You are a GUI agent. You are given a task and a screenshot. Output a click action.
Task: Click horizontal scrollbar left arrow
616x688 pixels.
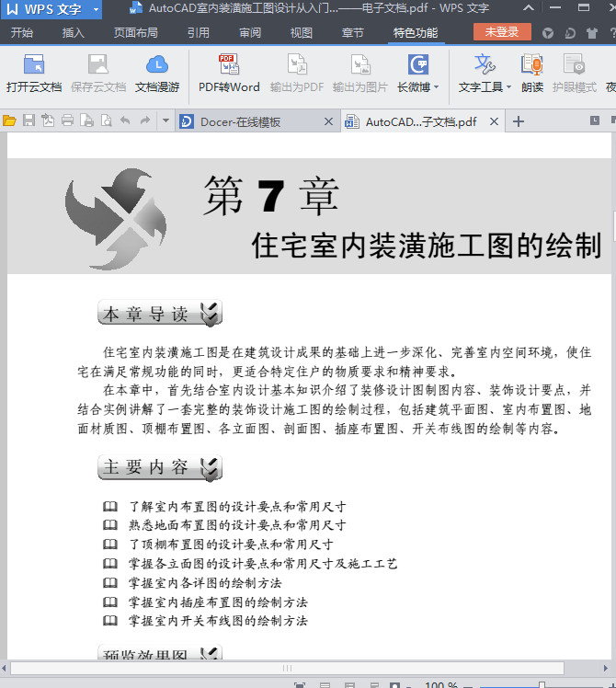(4, 669)
